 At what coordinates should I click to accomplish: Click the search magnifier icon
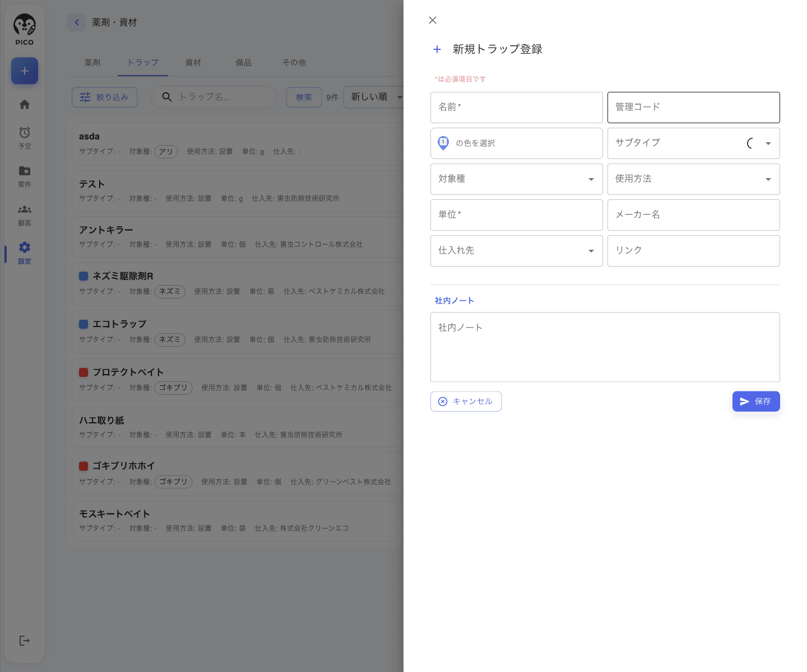point(166,97)
